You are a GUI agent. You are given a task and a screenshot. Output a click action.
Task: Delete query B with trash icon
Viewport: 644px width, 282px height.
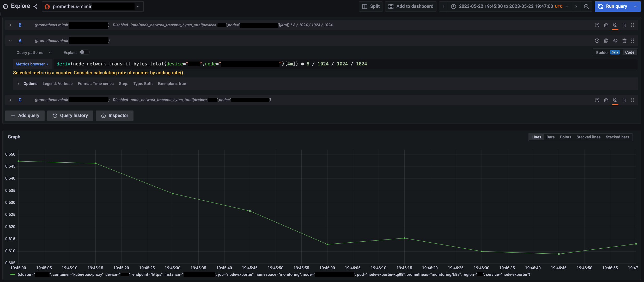tap(624, 25)
